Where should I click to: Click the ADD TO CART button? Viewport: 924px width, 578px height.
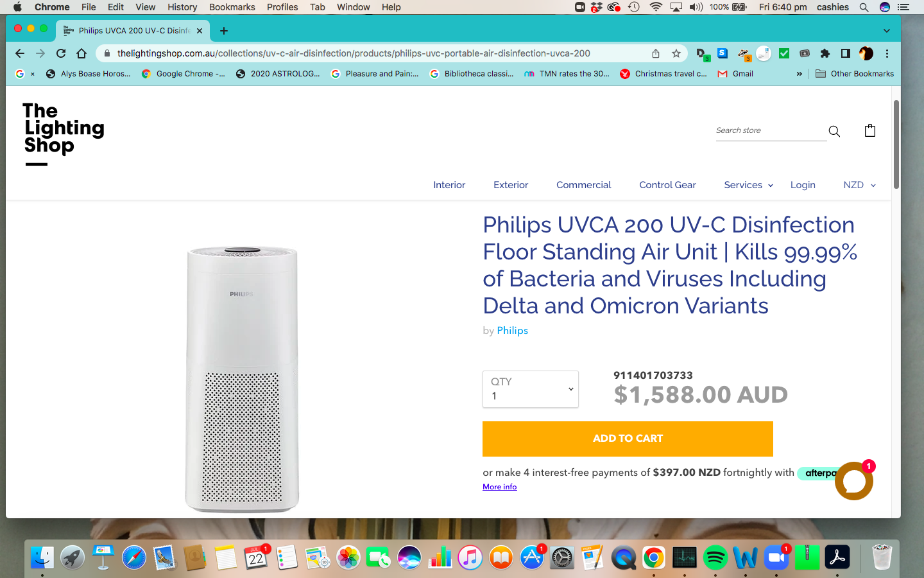628,439
